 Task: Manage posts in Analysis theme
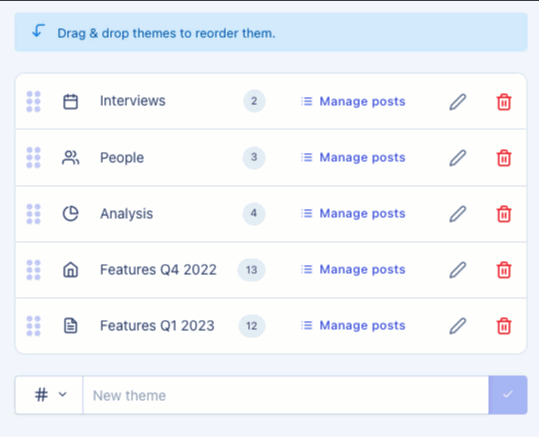pyautogui.click(x=353, y=214)
